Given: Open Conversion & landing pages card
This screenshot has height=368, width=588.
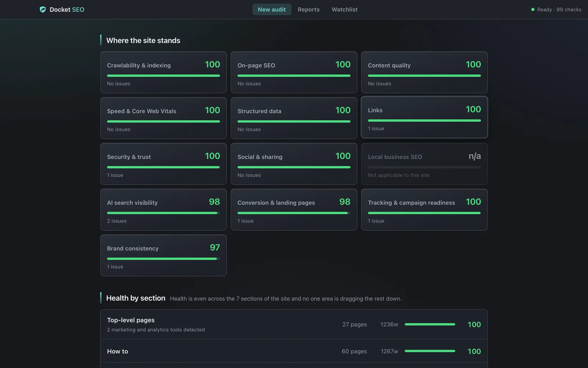Looking at the screenshot, I should pos(294,210).
